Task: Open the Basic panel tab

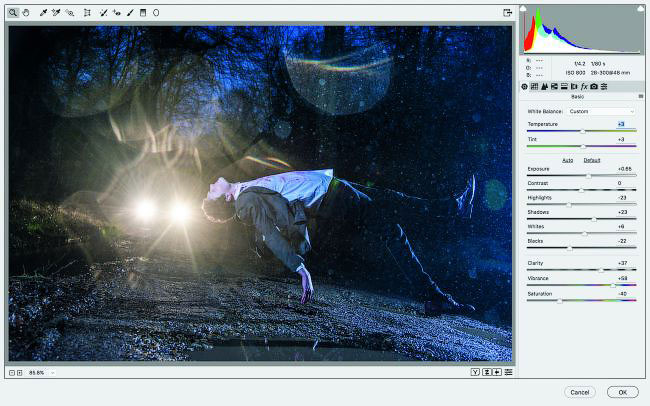Action: click(524, 86)
